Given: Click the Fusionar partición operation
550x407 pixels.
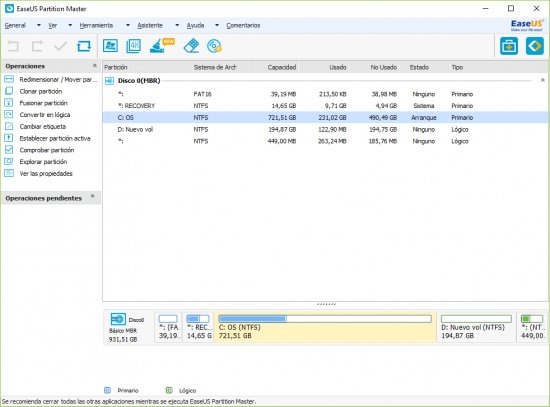Looking at the screenshot, I should [x=43, y=103].
